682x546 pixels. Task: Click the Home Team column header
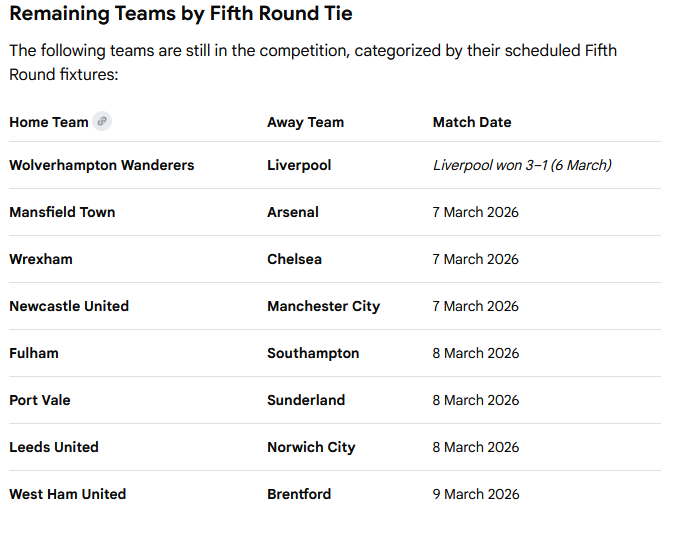click(x=49, y=122)
